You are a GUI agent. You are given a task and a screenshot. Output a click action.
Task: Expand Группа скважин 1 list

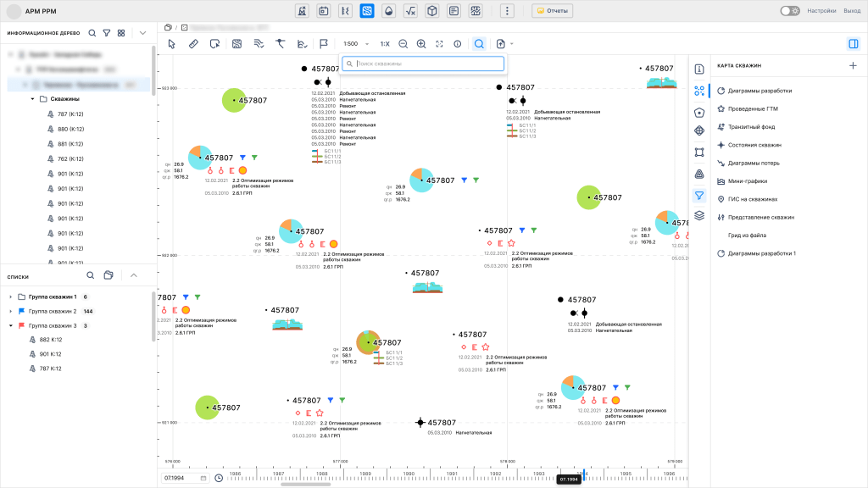11,297
